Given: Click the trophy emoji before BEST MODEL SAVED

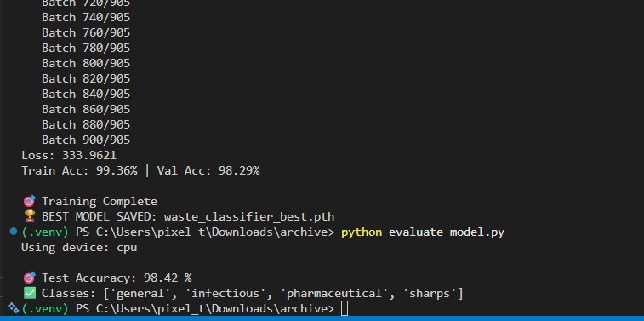Looking at the screenshot, I should click(x=29, y=216).
